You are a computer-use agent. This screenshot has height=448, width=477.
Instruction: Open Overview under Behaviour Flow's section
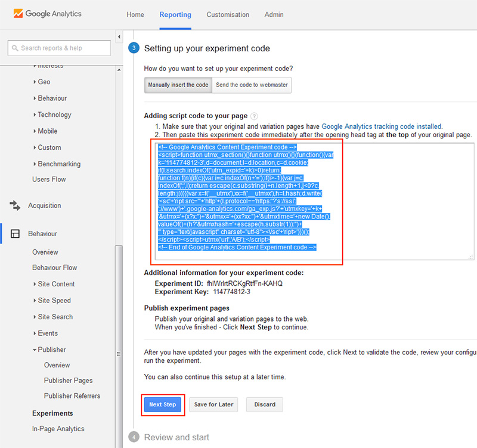point(45,252)
